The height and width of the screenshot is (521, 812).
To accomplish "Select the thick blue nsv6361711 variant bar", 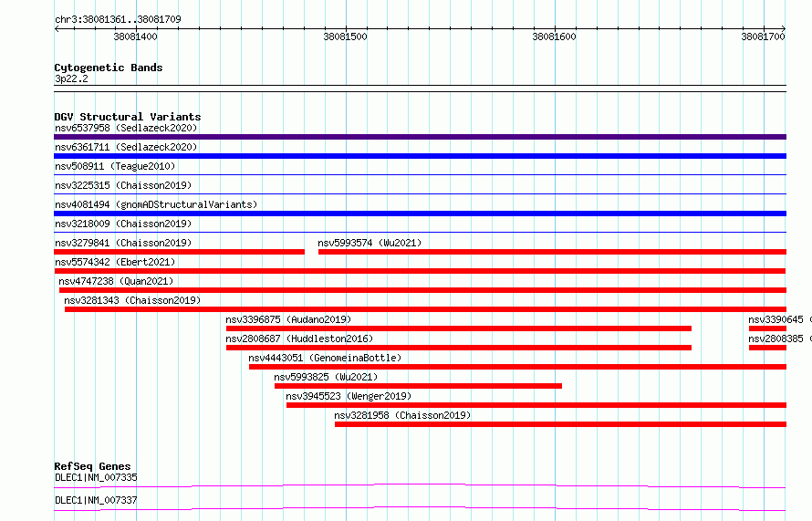I will [420, 156].
